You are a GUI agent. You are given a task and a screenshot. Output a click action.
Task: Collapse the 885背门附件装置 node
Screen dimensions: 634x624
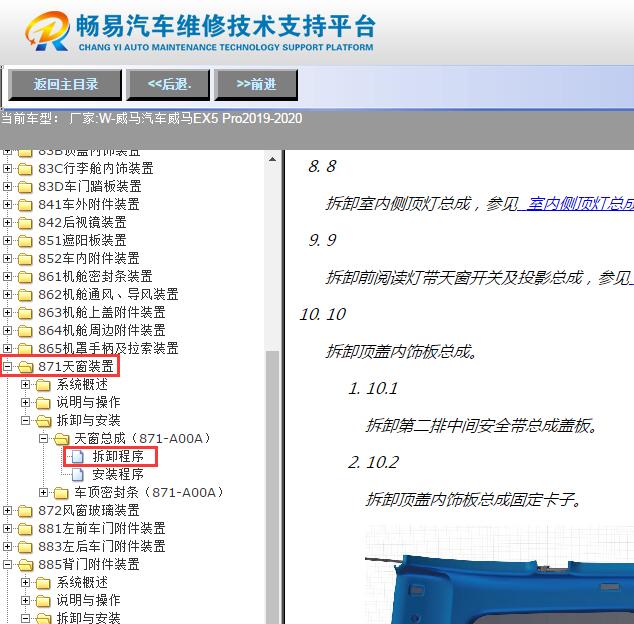[x=7, y=565]
